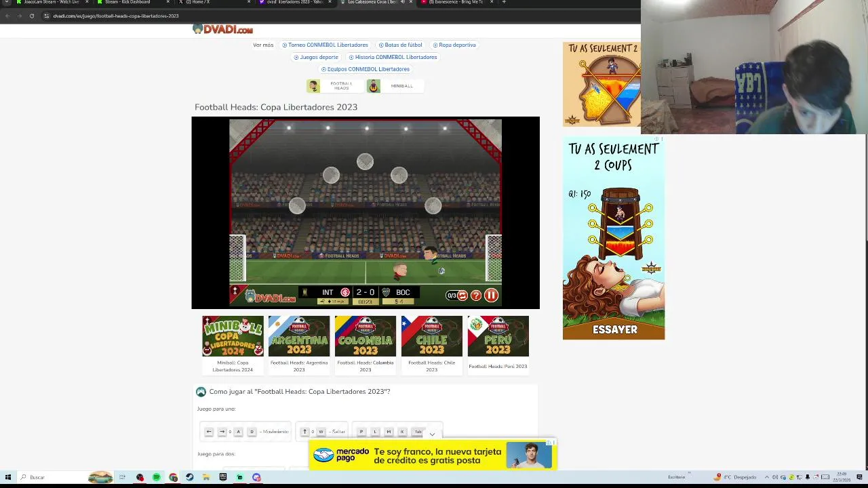This screenshot has height=488, width=868.
Task: Pause the Football Heads game
Action: click(x=491, y=296)
